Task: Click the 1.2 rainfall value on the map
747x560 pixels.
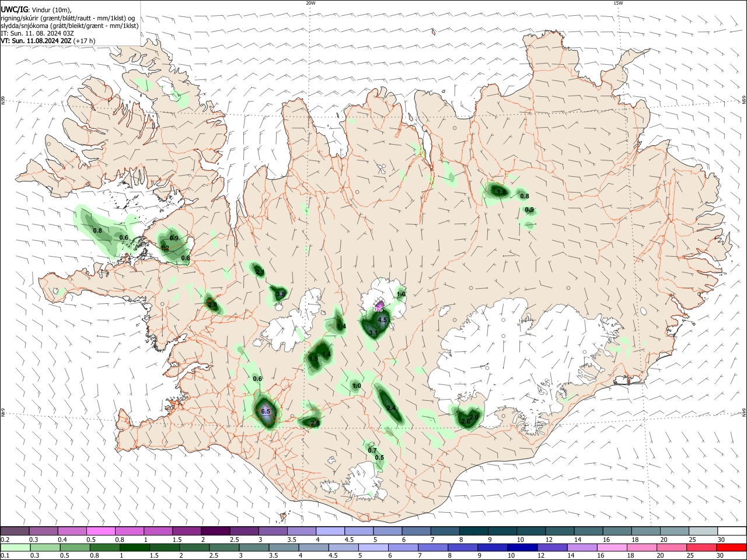Action: (x=165, y=249)
